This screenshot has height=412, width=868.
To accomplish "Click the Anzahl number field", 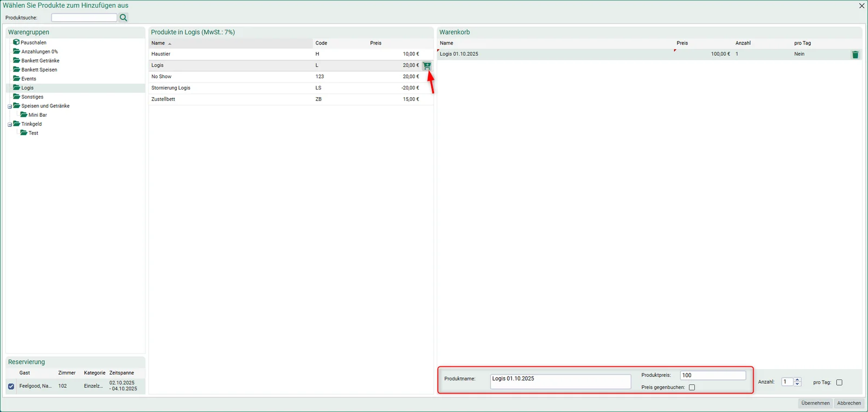I will [787, 382].
